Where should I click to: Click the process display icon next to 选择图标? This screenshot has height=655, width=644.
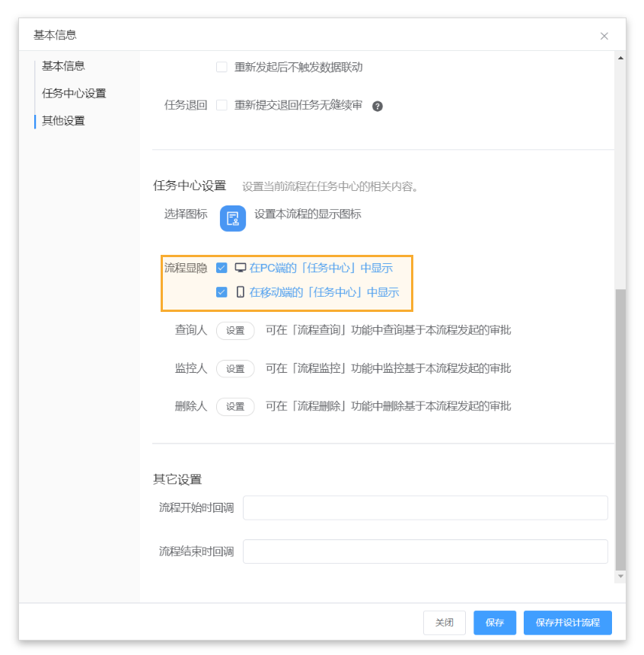coord(232,218)
